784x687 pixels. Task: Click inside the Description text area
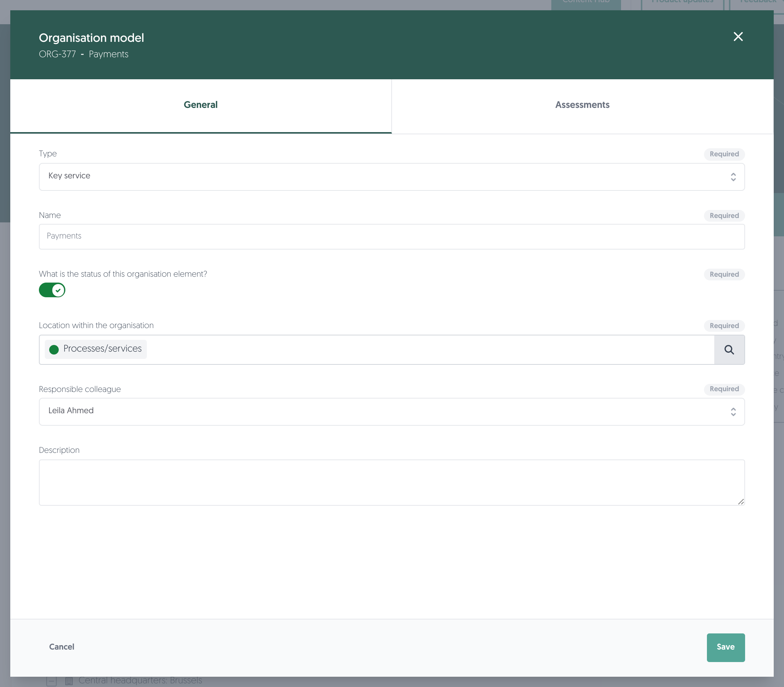point(392,482)
